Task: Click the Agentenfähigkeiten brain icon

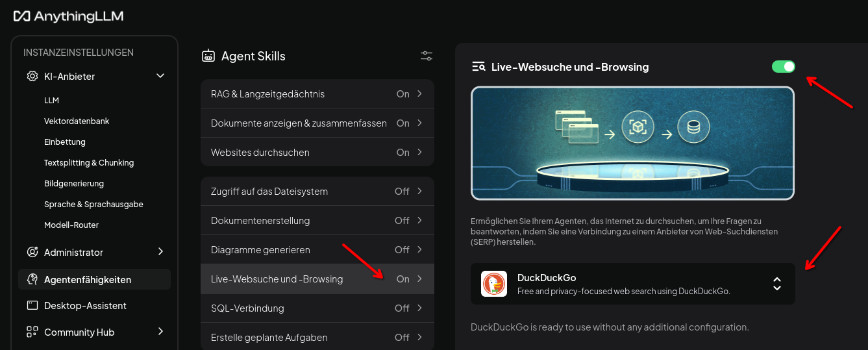Action: [x=32, y=280]
